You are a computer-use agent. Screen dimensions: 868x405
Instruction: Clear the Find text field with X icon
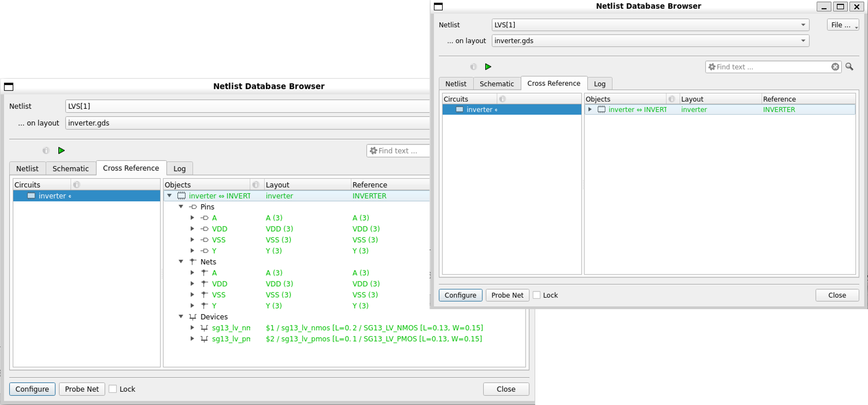point(835,67)
